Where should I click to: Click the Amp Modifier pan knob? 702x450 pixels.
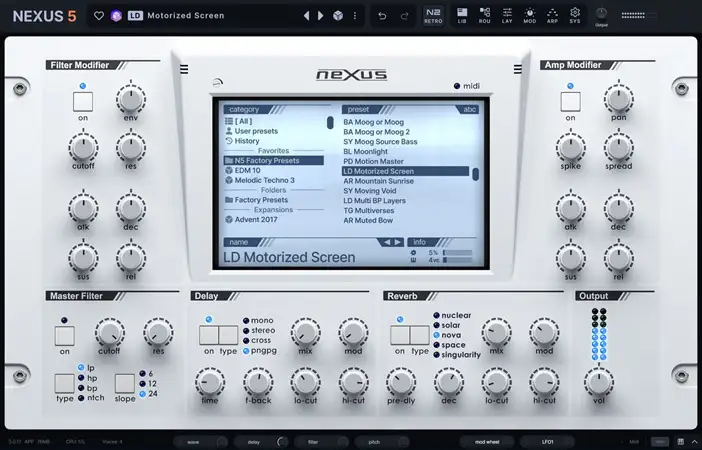click(618, 99)
